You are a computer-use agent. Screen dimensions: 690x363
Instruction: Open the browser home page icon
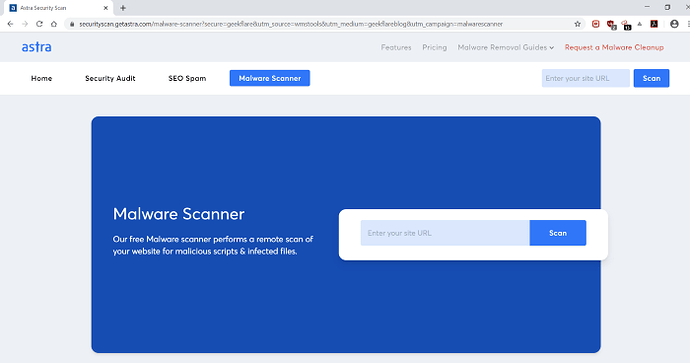54,24
